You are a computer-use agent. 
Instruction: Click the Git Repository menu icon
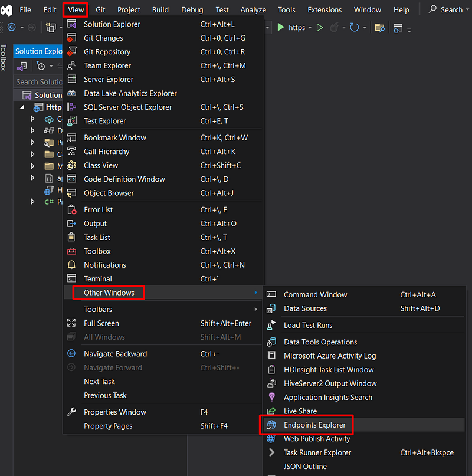[x=71, y=51]
